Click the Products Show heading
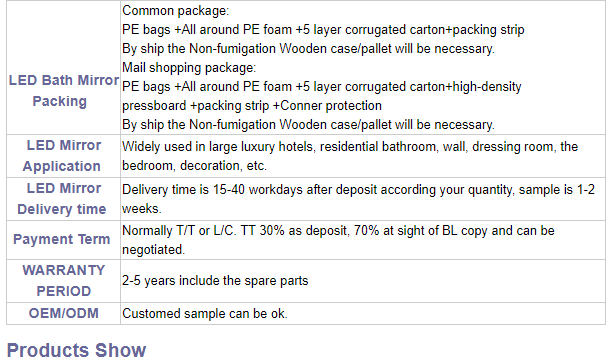This screenshot has width=615, height=364. click(76, 350)
